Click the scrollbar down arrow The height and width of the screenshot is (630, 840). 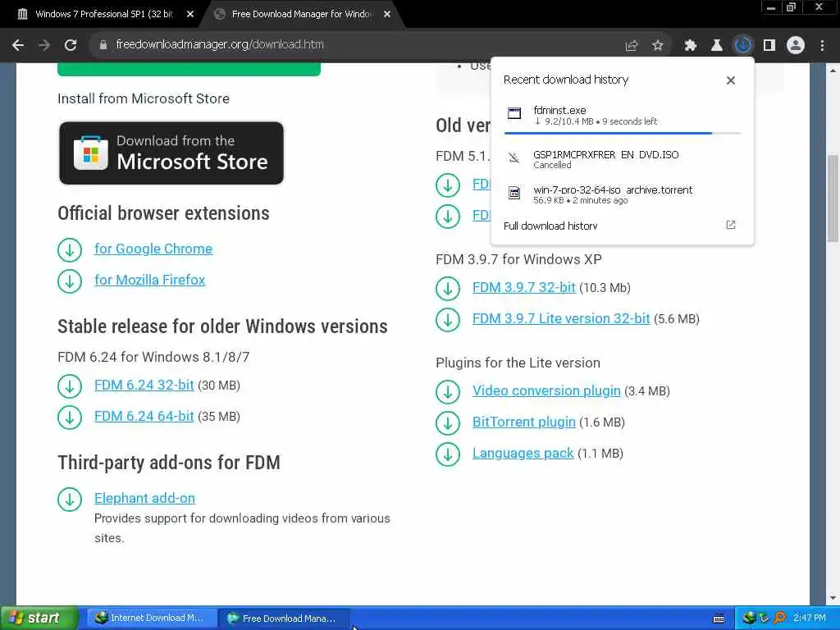833,597
